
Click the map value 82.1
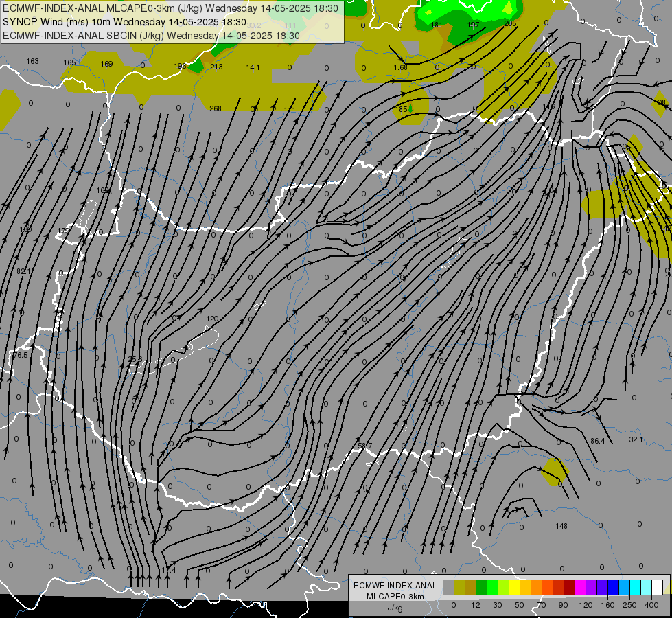tap(23, 271)
